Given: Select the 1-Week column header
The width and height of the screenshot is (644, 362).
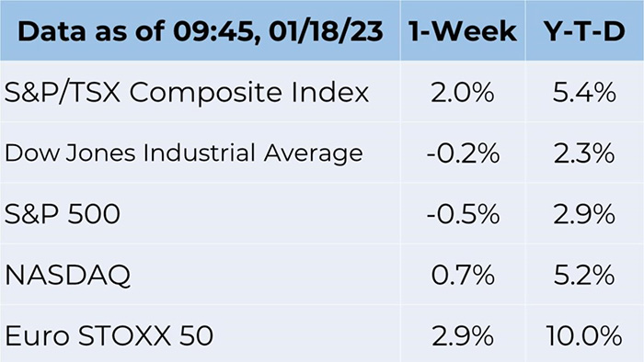Looking at the screenshot, I should (x=463, y=31).
